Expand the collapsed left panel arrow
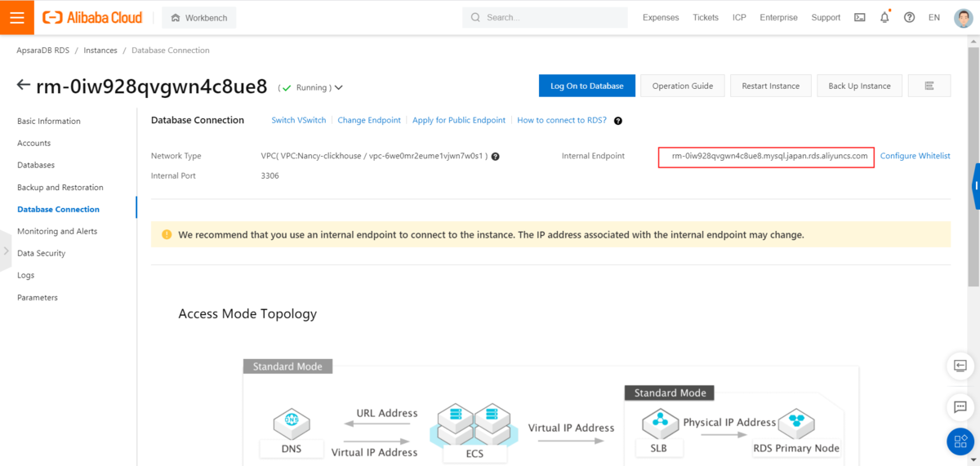Viewport: 980px width, 466px height. click(x=6, y=251)
